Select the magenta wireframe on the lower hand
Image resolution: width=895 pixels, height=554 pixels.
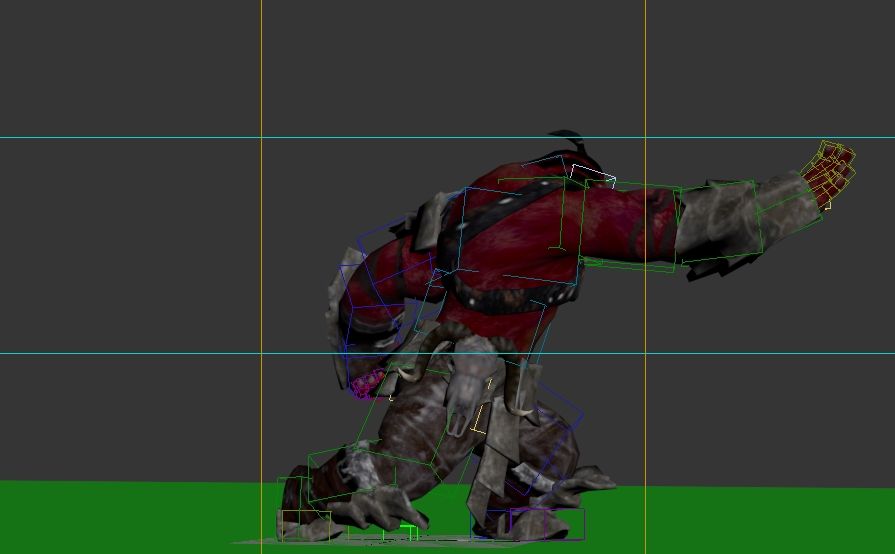pyautogui.click(x=367, y=384)
